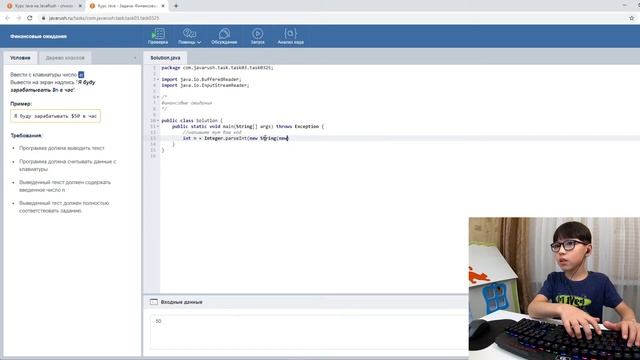Go forward in the browser
This screenshot has height=360, width=640.
coord(18,18)
